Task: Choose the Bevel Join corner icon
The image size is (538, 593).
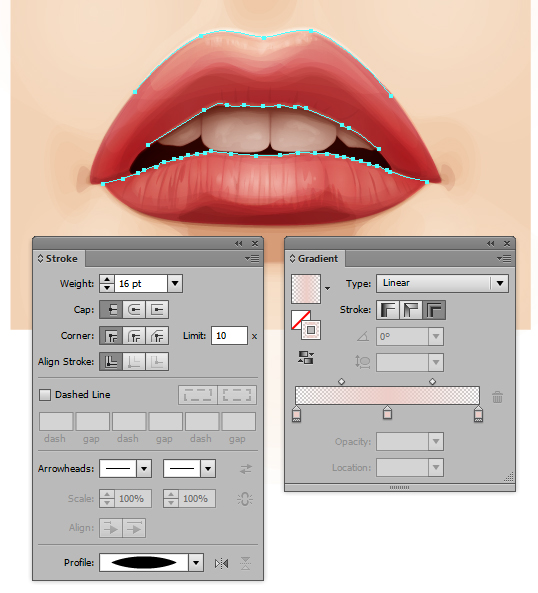Action: click(x=157, y=336)
